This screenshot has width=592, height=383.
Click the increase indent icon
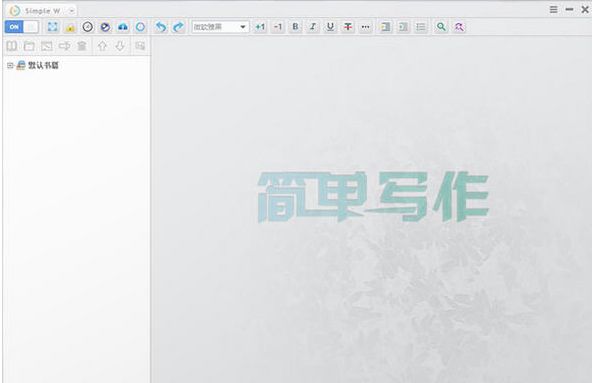[385, 27]
